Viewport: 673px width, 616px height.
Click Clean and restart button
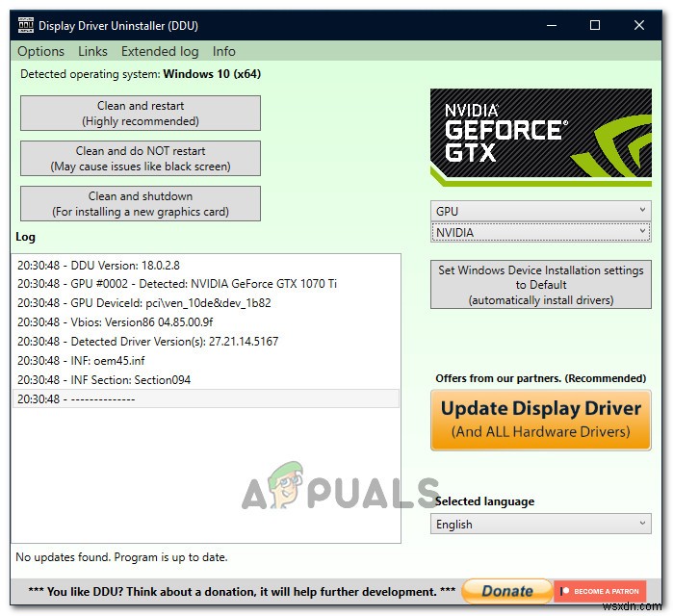coord(141,114)
